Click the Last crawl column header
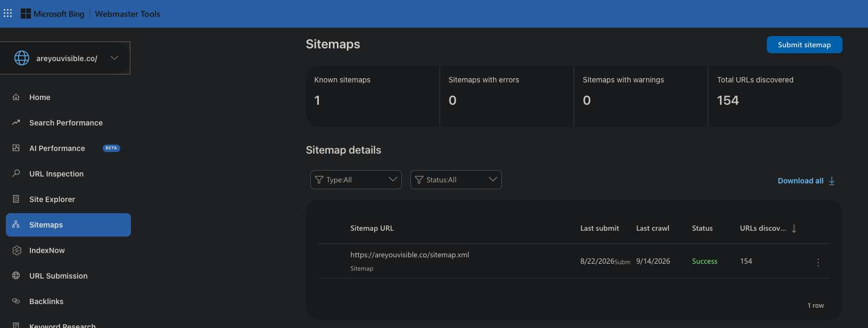Image resolution: width=868 pixels, height=328 pixels. pyautogui.click(x=653, y=228)
